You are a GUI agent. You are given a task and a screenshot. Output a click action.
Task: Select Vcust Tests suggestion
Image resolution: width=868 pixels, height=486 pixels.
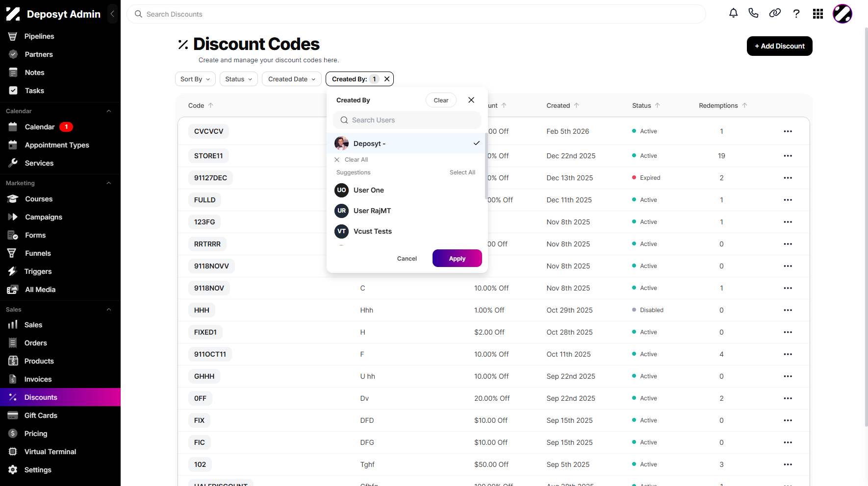pos(407,231)
